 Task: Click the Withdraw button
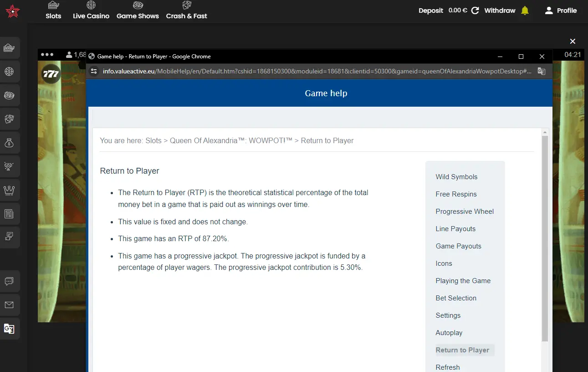[x=500, y=10]
